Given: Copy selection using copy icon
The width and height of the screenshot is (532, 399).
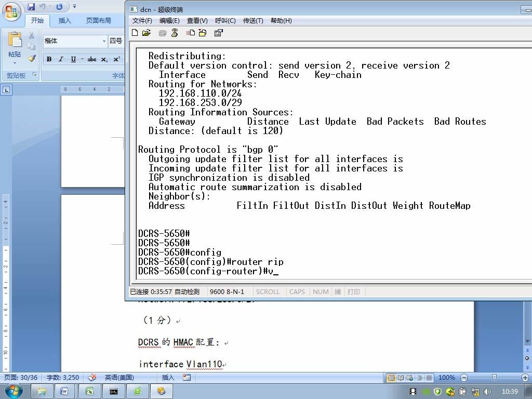Looking at the screenshot, I should click(x=31, y=47).
